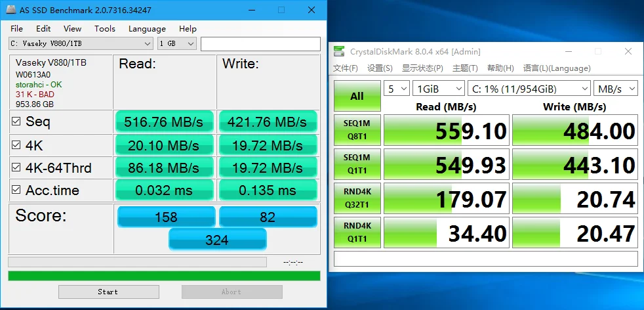644x310 pixels.
Task: Minimize the CrystalDiskMark window
Action: (569, 51)
